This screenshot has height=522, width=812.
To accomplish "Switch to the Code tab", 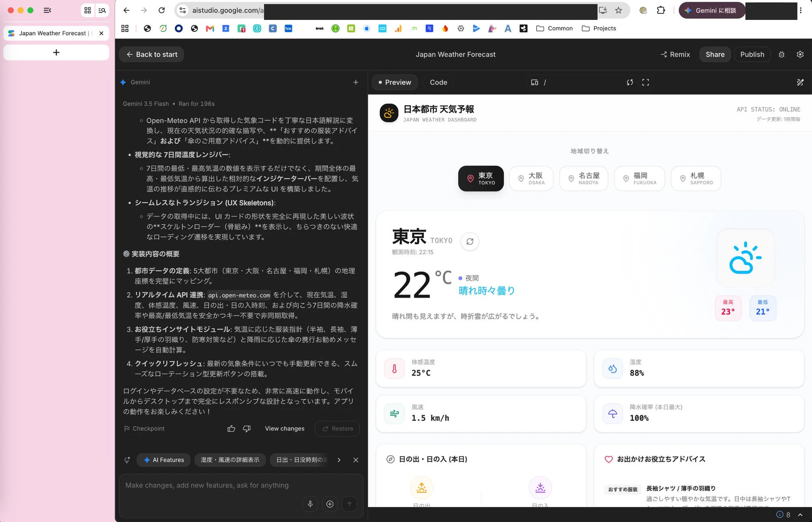I will [x=438, y=82].
